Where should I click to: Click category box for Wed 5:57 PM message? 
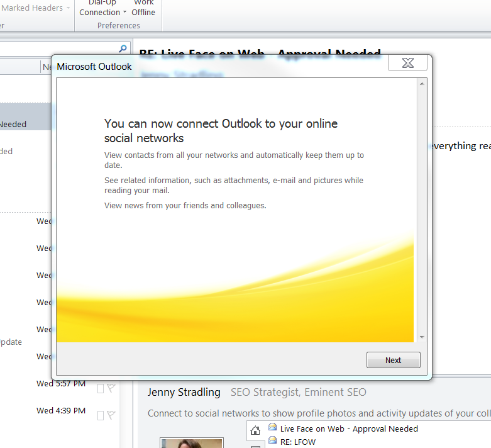click(101, 388)
